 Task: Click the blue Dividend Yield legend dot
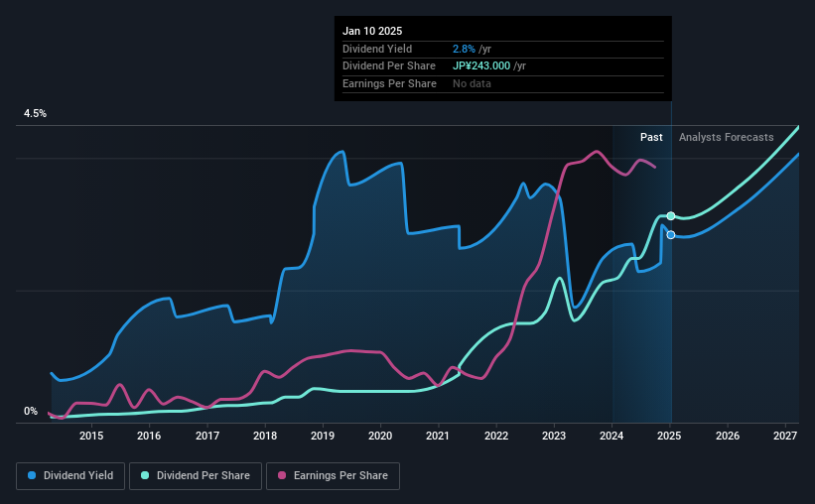32,475
